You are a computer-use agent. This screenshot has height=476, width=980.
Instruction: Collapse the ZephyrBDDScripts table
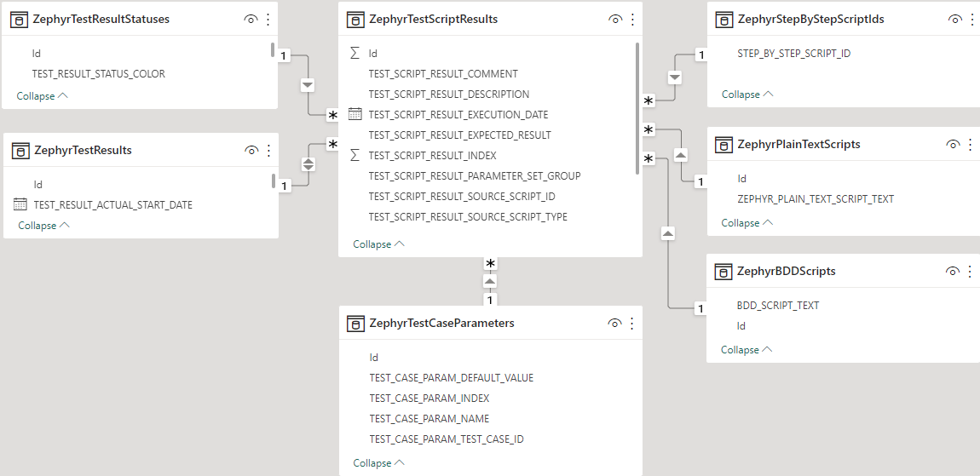tap(747, 350)
